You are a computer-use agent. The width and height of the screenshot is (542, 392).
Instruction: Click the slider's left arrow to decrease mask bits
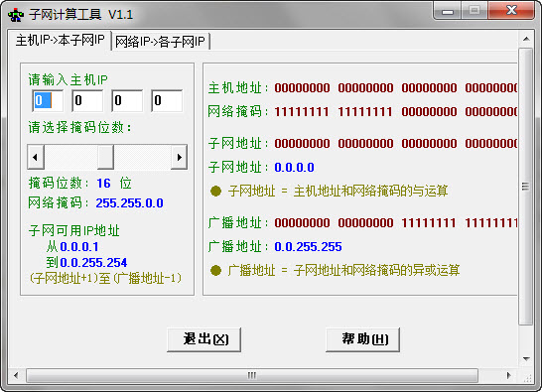click(36, 157)
